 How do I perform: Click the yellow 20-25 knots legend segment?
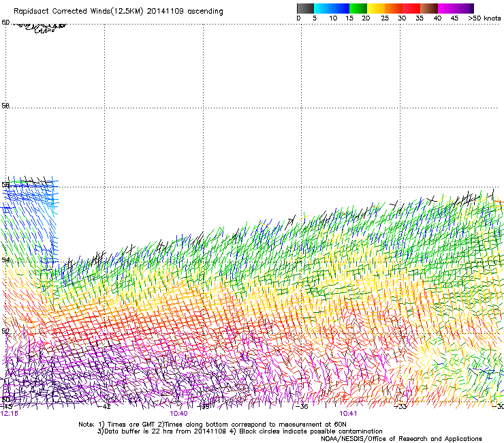coord(376,8)
